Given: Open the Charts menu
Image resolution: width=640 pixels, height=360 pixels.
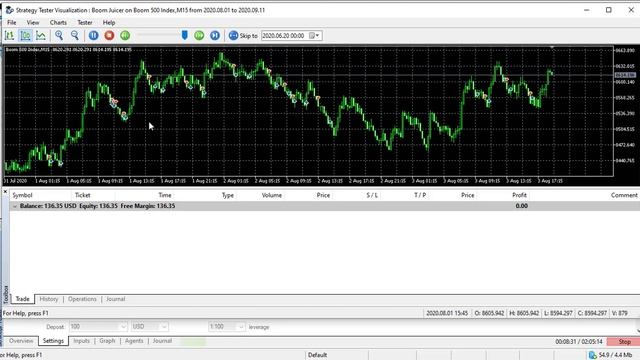Looking at the screenshot, I should (x=58, y=22).
